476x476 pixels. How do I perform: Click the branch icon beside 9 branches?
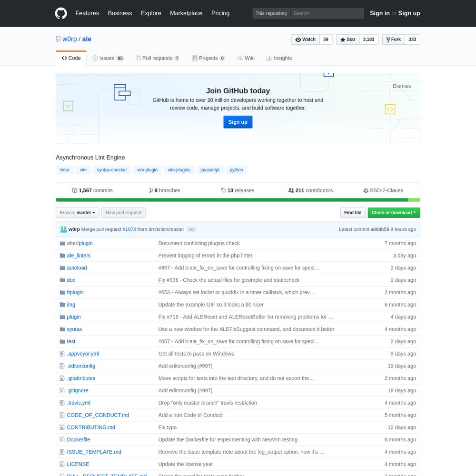(151, 190)
